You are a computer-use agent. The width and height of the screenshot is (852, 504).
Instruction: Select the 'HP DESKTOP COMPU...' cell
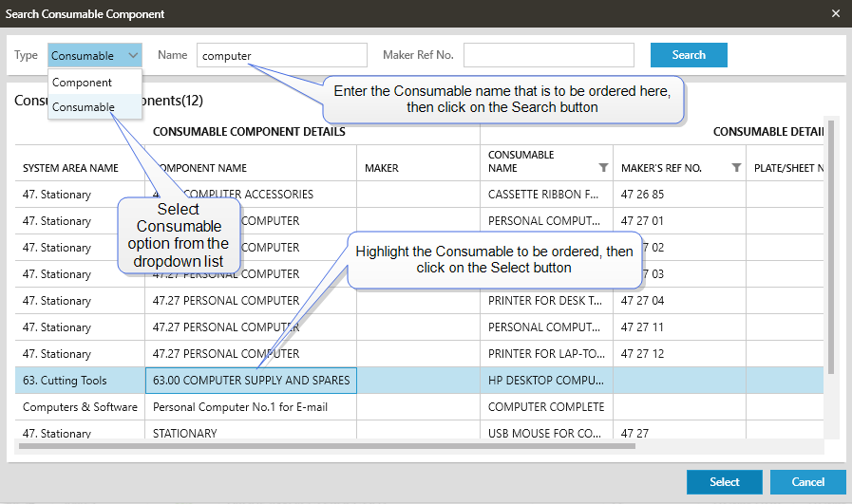click(546, 381)
